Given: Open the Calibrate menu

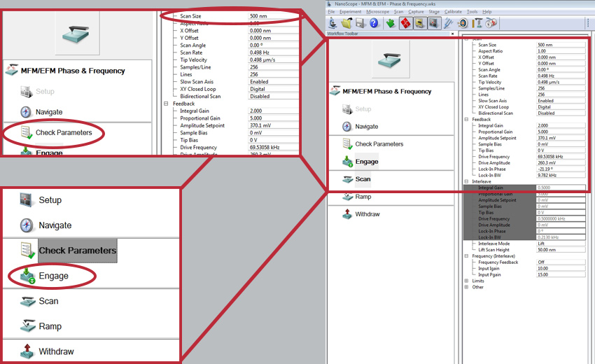Looking at the screenshot, I should [x=453, y=12].
